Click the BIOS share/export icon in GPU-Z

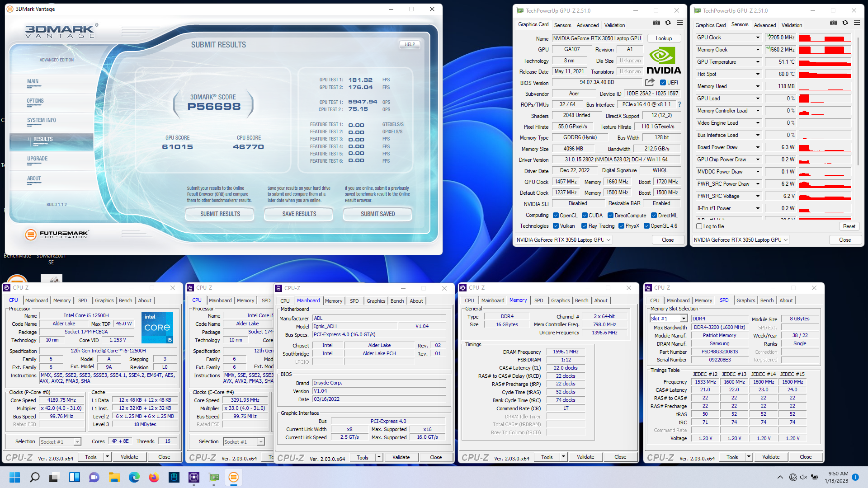point(650,82)
